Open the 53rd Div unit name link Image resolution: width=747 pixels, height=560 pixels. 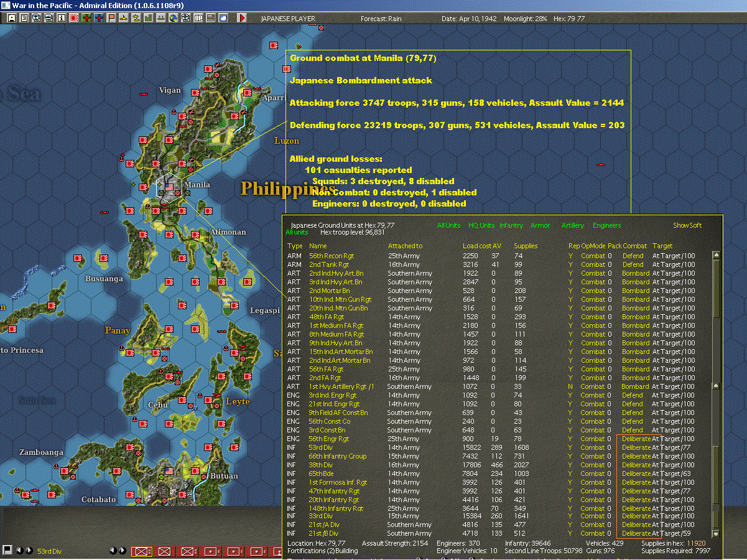click(321, 447)
